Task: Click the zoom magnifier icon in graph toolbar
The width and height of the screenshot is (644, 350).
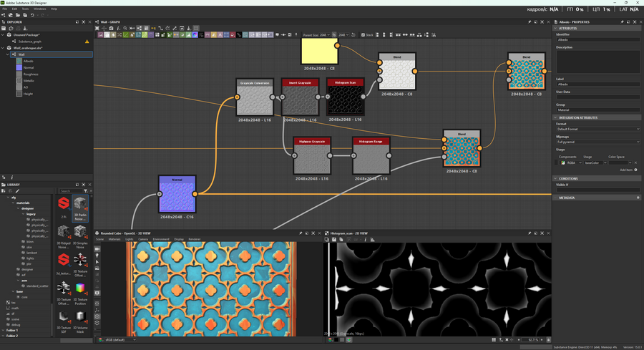Action: pos(125,29)
